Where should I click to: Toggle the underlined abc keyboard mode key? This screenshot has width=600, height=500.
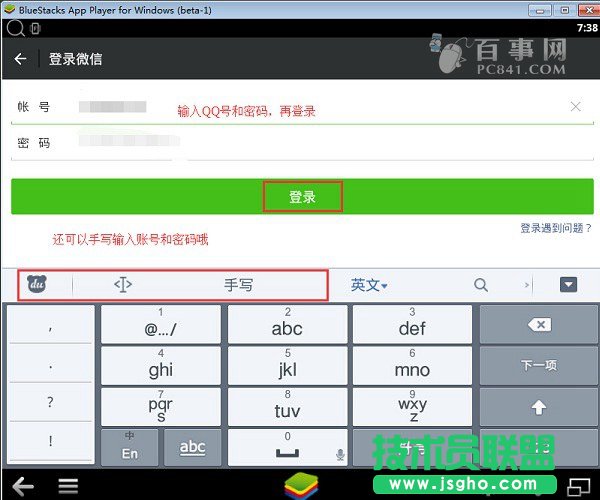[x=192, y=447]
